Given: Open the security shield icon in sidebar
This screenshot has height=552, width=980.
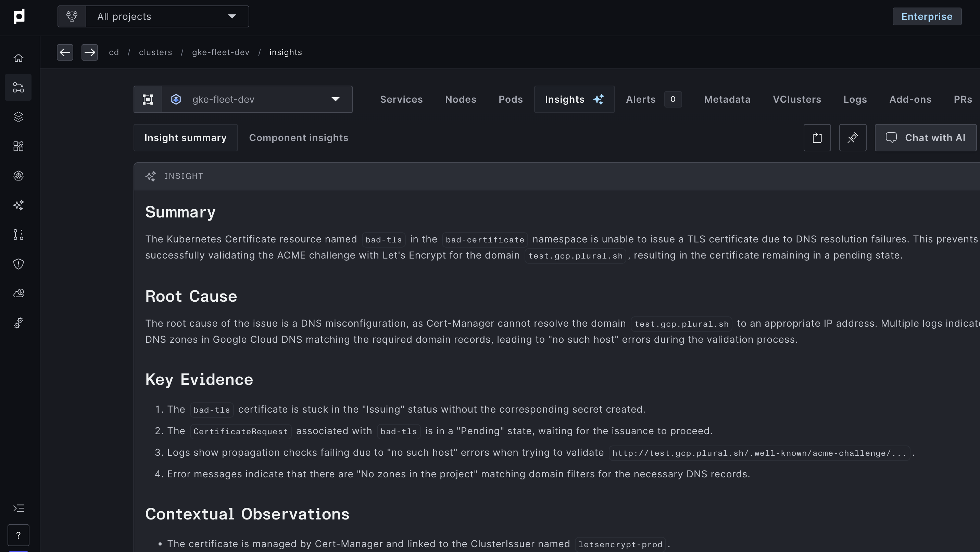Looking at the screenshot, I should [x=18, y=264].
